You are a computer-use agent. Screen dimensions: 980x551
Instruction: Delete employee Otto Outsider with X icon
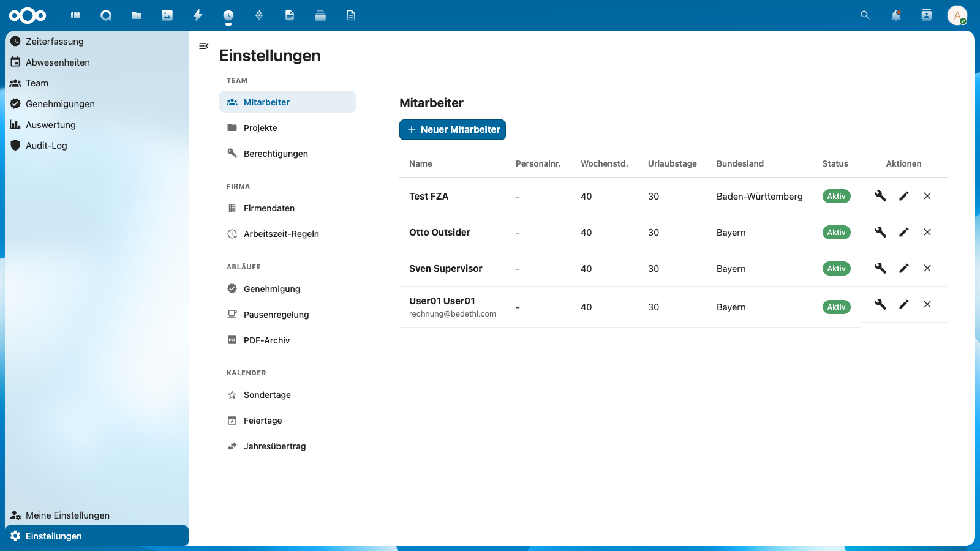pyautogui.click(x=927, y=232)
